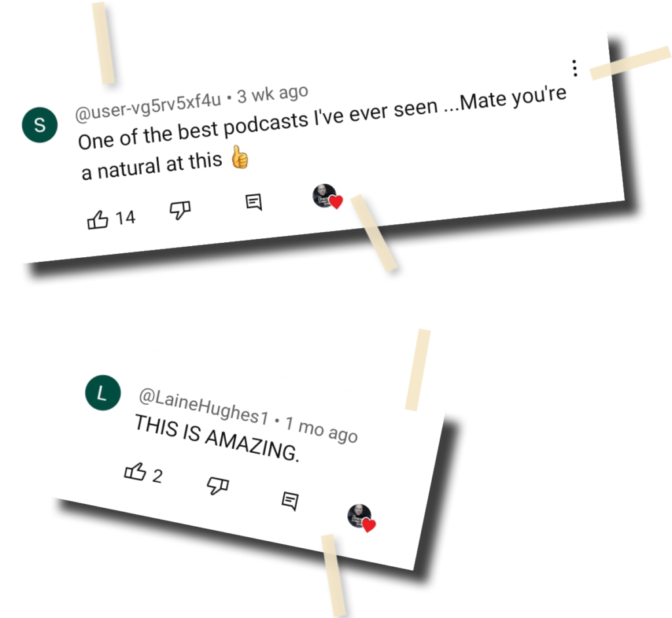The image size is (672, 618).
Task: Click the creator heart badge under the podcast comment
Action: 328,197
